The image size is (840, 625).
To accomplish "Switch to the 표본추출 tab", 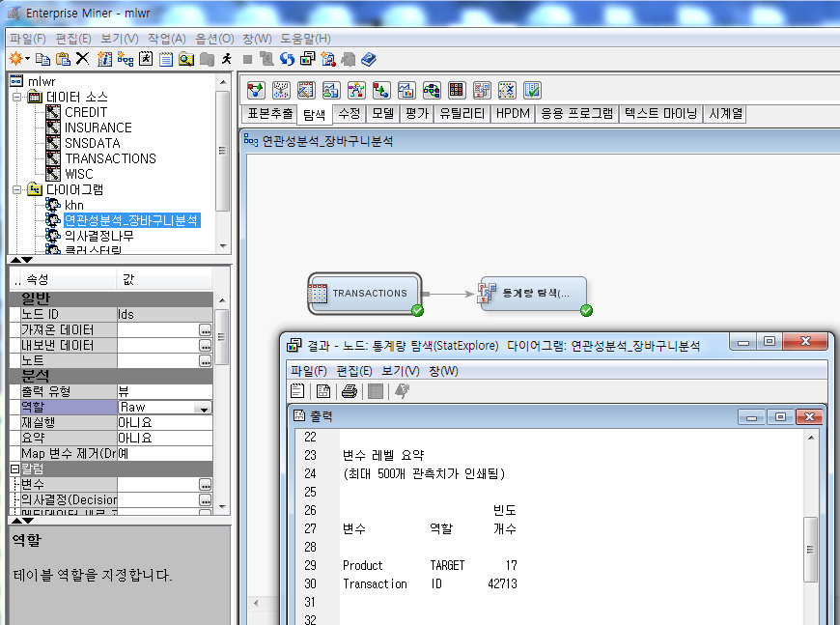I will point(269,114).
